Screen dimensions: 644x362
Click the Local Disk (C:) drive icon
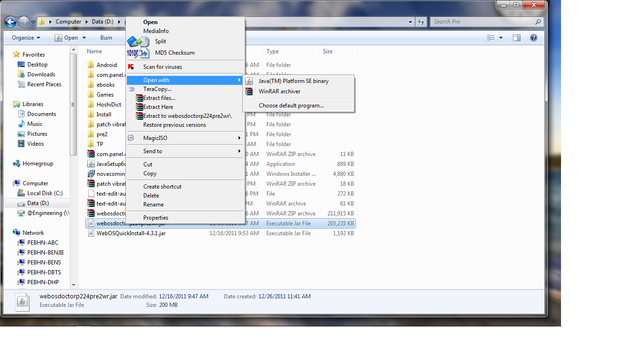click(x=21, y=193)
